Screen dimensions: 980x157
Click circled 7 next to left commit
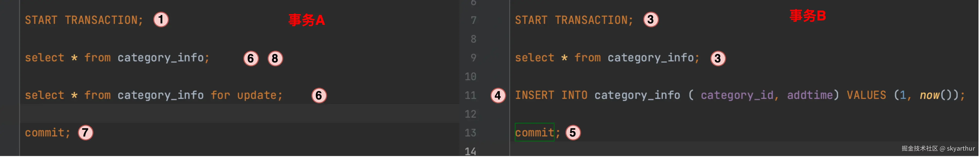[86, 133]
